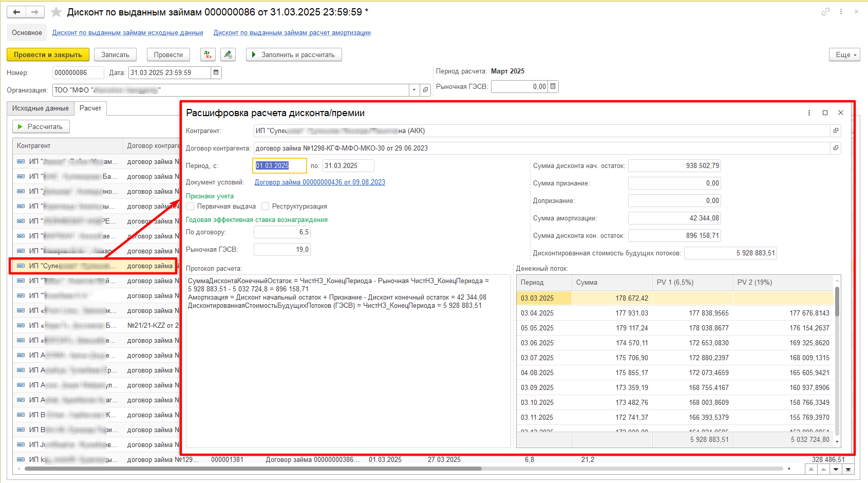This screenshot has width=868, height=483.
Task: Open Контрагент record in the Расшифровка dialog
Action: tap(836, 131)
